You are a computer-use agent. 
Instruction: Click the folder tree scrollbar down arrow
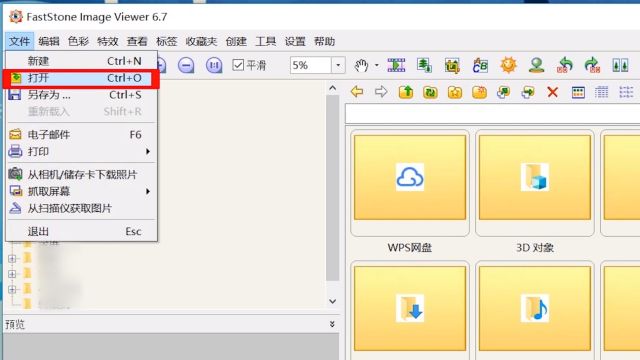coord(333,301)
